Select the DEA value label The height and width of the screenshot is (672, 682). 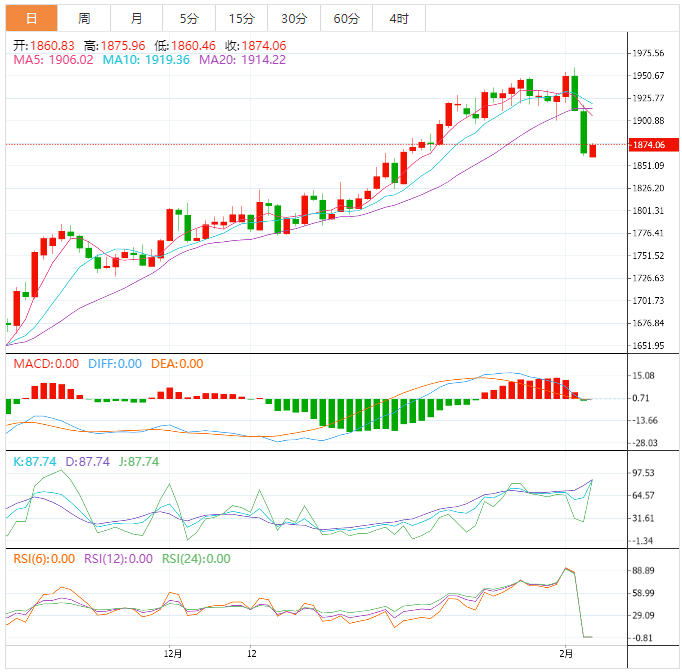pos(177,364)
